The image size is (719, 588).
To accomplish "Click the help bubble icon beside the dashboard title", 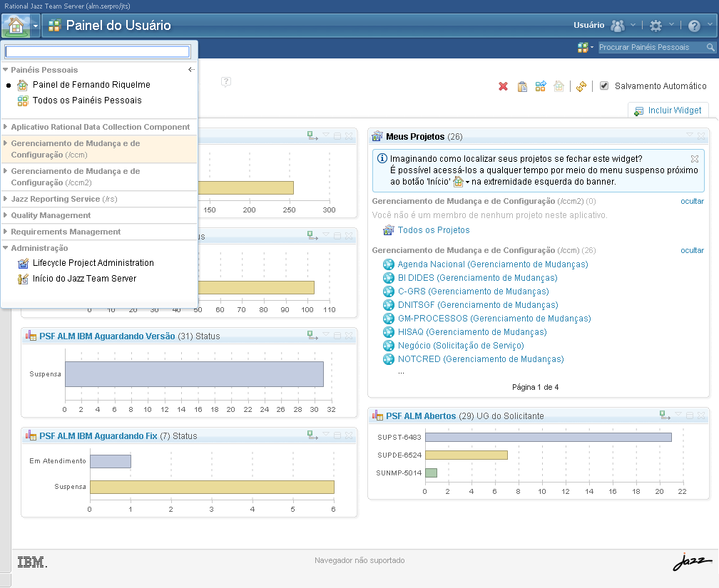I will (226, 82).
